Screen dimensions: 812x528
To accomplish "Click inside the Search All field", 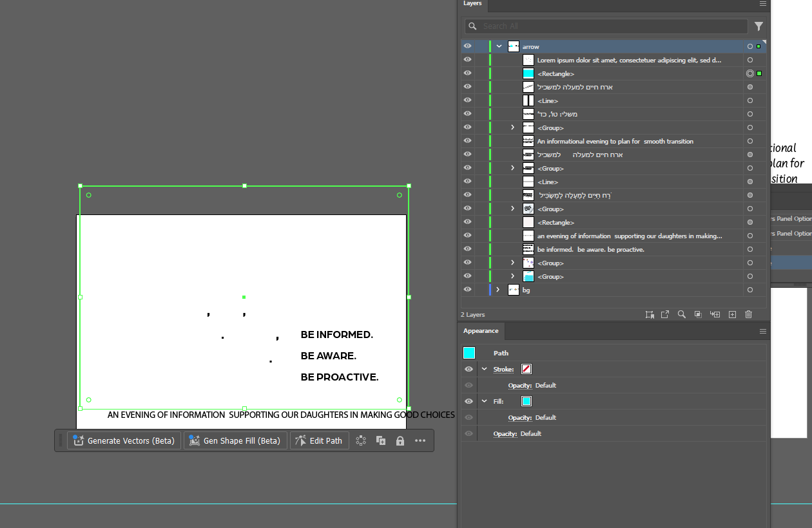I will pos(606,26).
